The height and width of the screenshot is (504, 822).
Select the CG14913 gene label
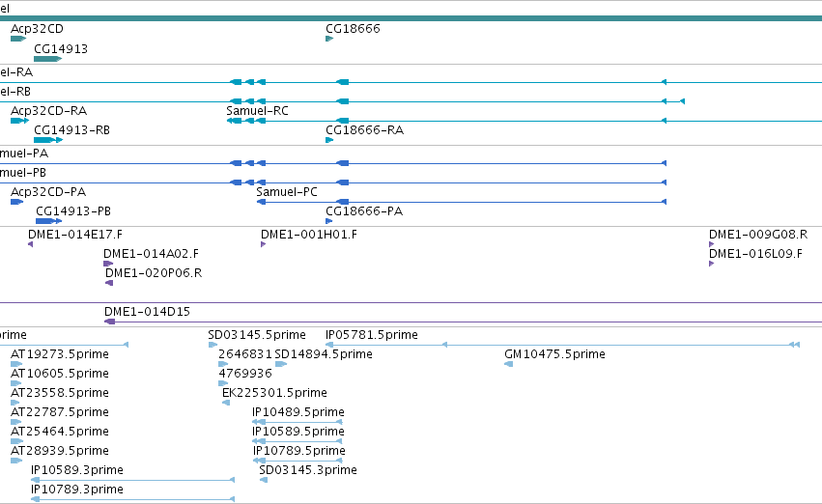point(61,48)
